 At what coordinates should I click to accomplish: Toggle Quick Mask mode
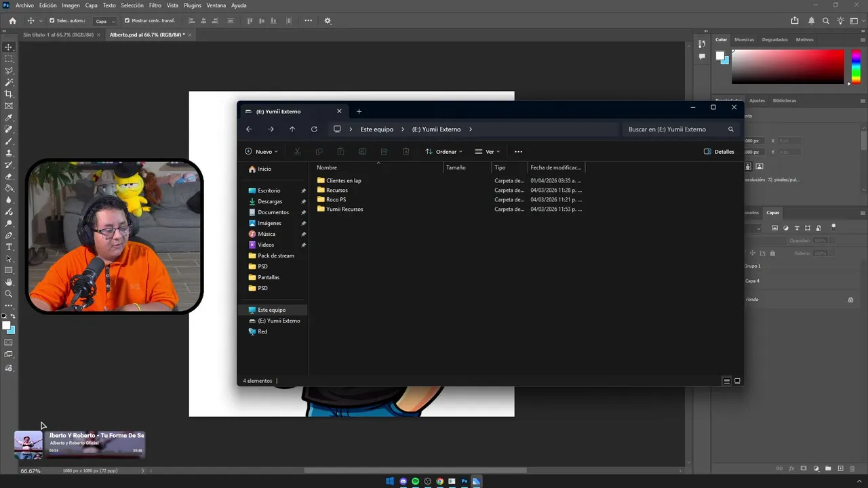point(9,342)
